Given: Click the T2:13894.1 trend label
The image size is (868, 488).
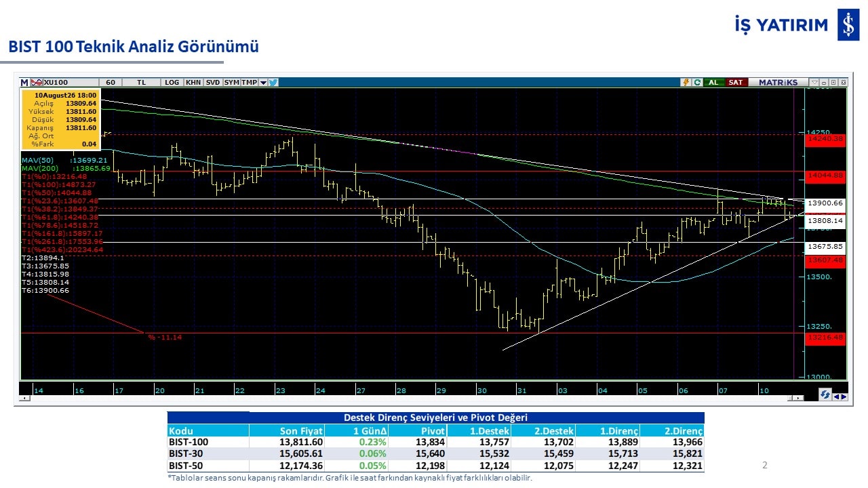Looking at the screenshot, I should [x=43, y=258].
